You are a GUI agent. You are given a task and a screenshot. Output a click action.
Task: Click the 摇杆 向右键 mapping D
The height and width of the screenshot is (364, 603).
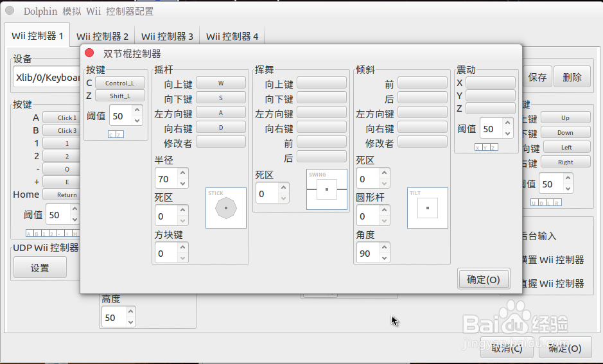point(221,127)
